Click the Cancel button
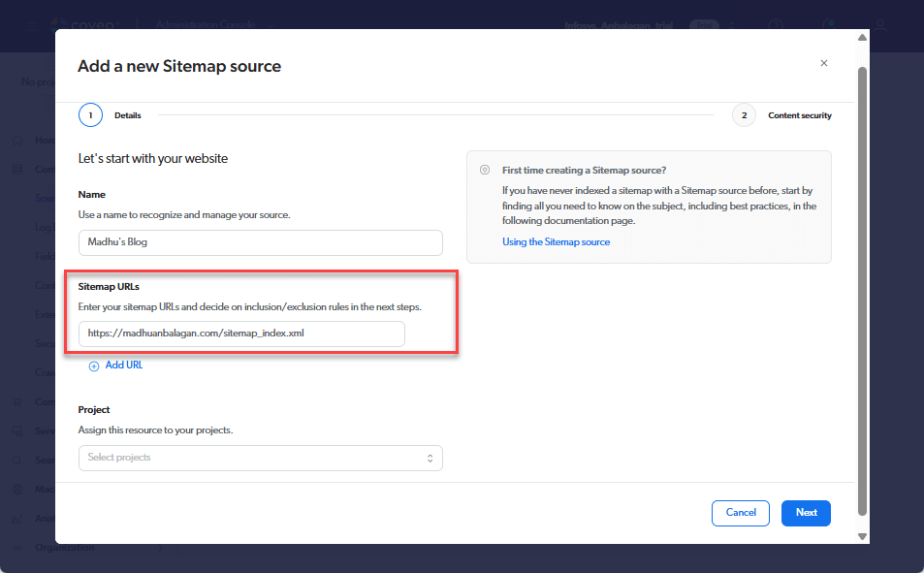The width and height of the screenshot is (924, 573). click(741, 513)
